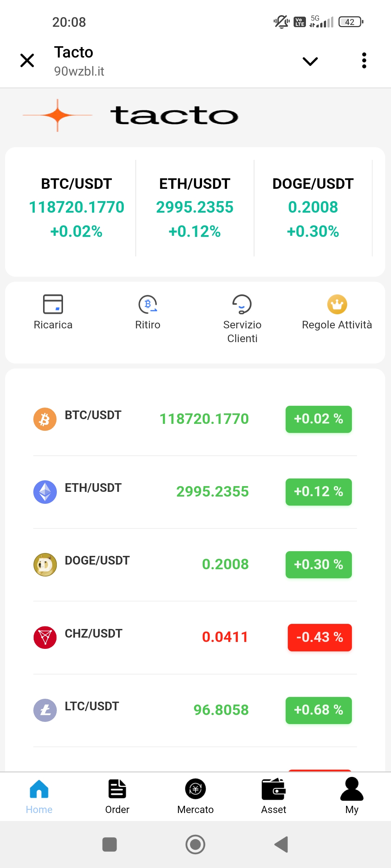Tap the Ricarica wallet icon
391x868 pixels.
pyautogui.click(x=53, y=304)
